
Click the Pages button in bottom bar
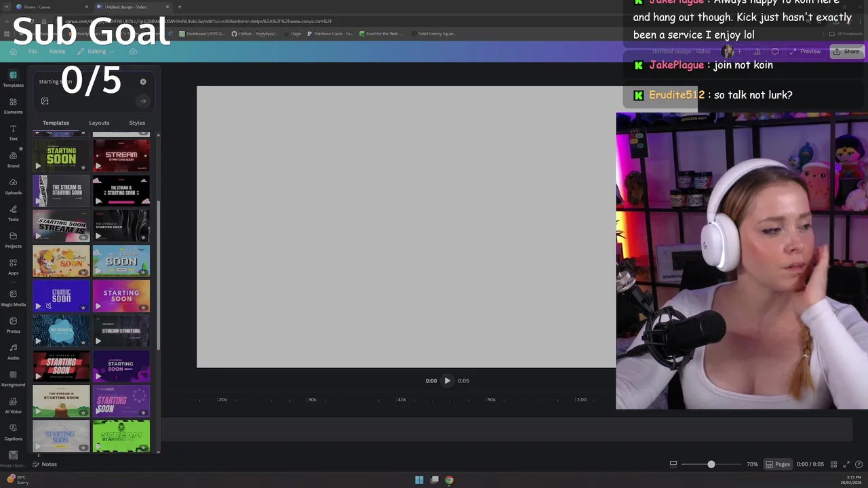[778, 464]
